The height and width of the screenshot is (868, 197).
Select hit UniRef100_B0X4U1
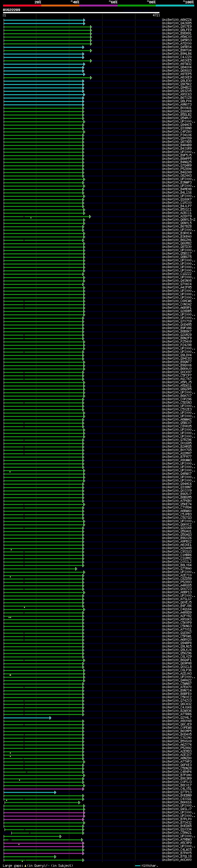click(x=177, y=108)
